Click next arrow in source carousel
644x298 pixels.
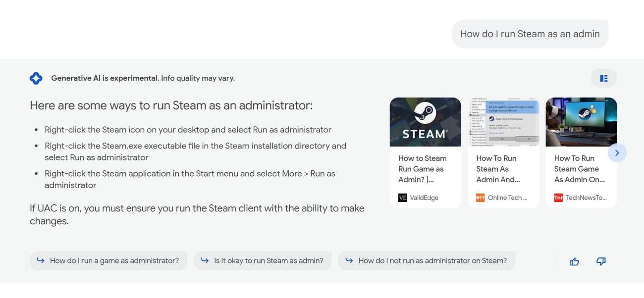(617, 153)
